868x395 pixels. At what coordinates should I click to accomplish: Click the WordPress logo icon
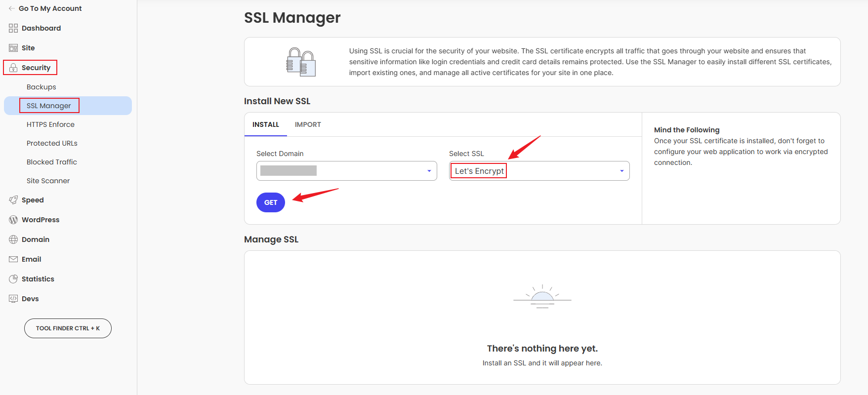(13, 220)
